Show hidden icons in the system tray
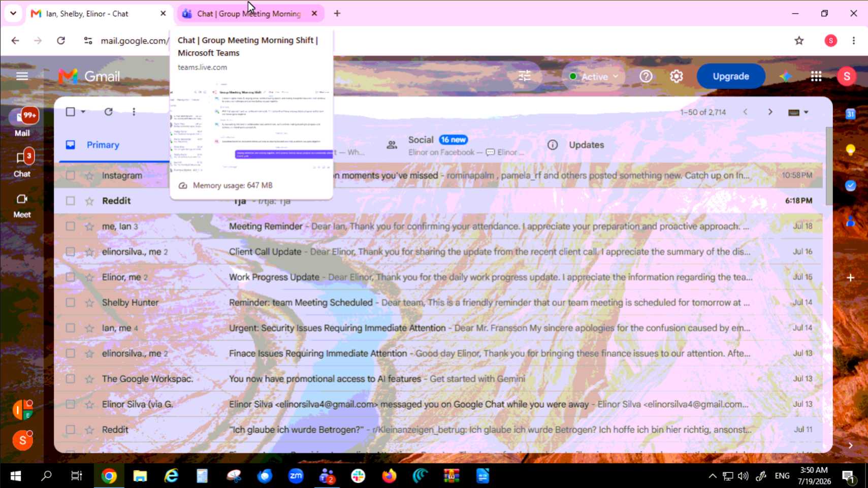868x488 pixels. tap(713, 476)
